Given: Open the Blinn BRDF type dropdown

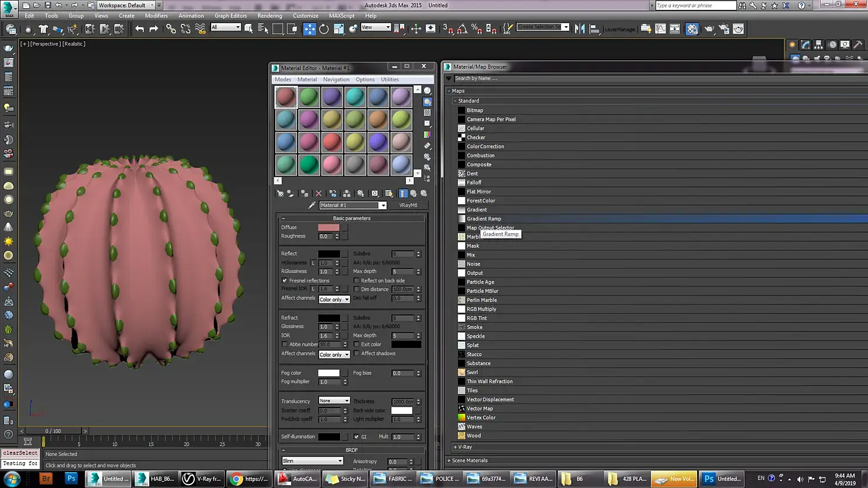Looking at the screenshot, I should pyautogui.click(x=312, y=461).
